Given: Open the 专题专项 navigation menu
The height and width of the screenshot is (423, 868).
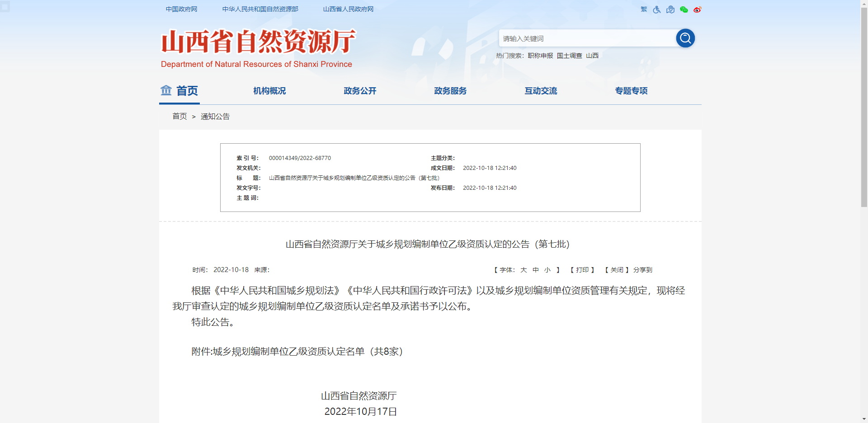Looking at the screenshot, I should (631, 91).
